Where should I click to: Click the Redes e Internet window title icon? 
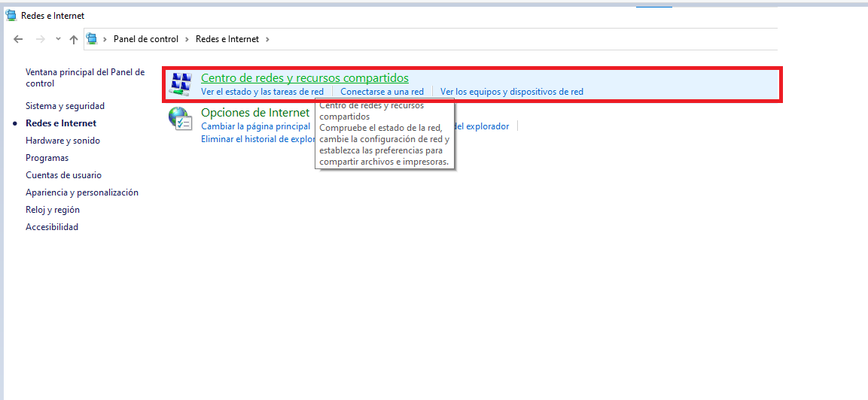coord(11,16)
